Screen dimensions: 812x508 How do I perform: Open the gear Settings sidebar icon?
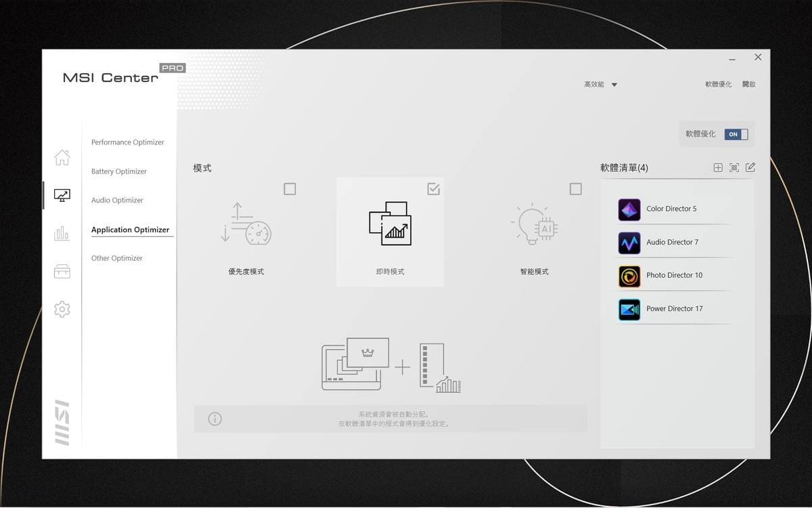coord(62,310)
